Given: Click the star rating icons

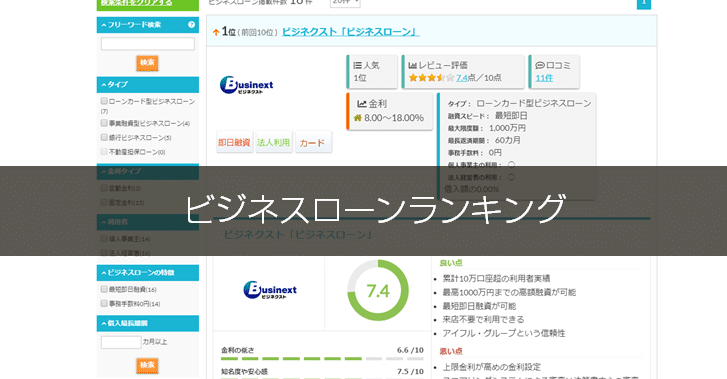Looking at the screenshot, I should [431, 78].
